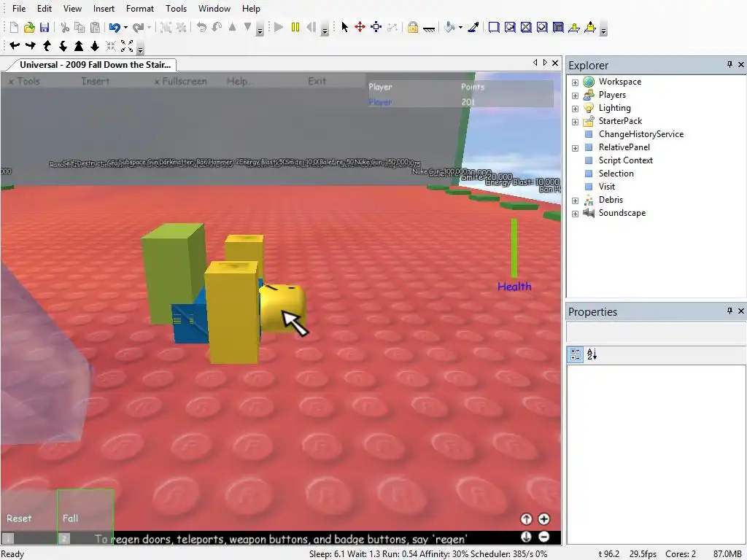Image resolution: width=747 pixels, height=560 pixels.
Task: Pause the simulation with the yellow pause icon
Action: [295, 27]
